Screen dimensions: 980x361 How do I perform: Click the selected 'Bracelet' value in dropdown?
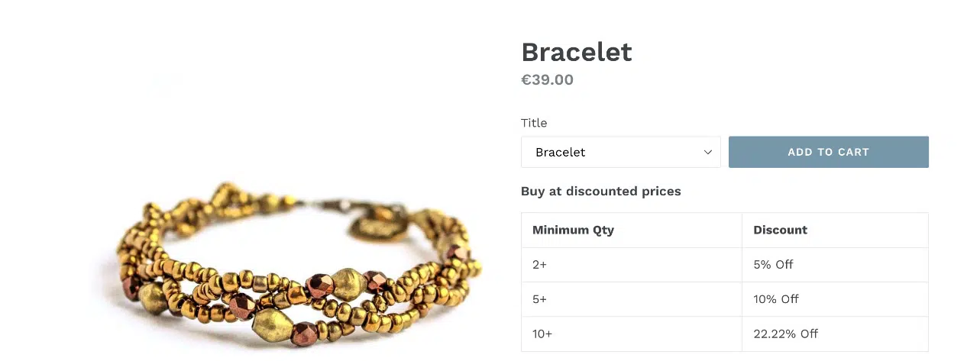click(561, 152)
